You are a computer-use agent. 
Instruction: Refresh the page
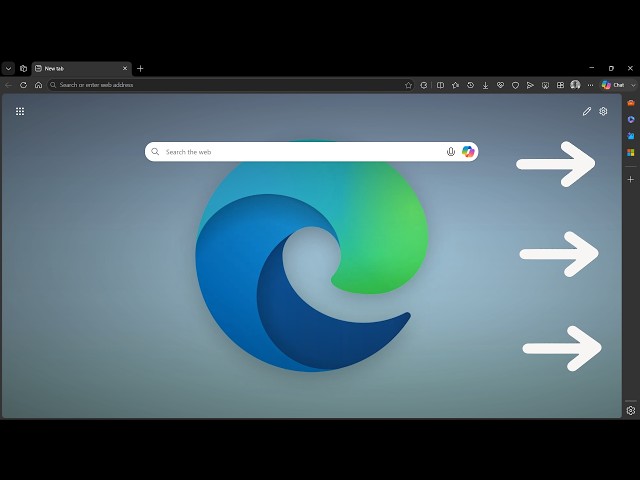[x=23, y=85]
